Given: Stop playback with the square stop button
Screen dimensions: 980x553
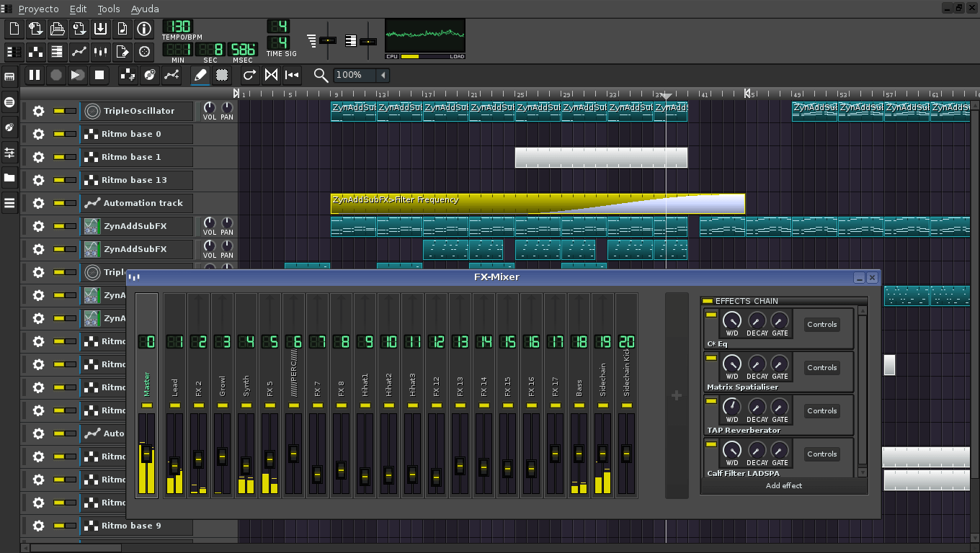Looking at the screenshot, I should pyautogui.click(x=99, y=75).
